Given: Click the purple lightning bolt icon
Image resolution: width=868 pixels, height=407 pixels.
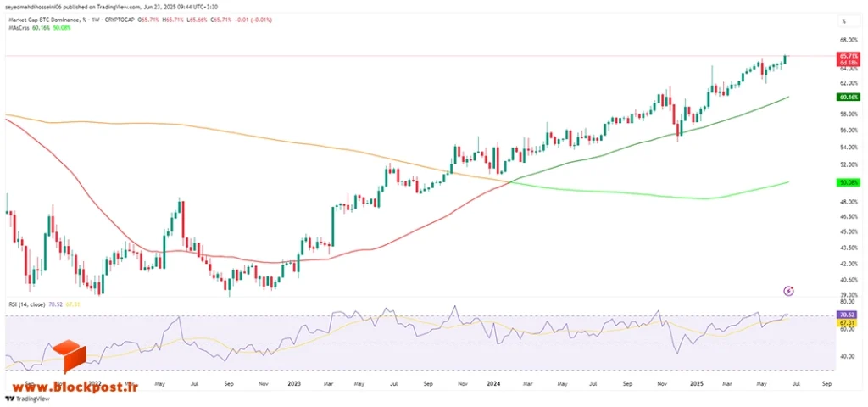Looking at the screenshot, I should coord(790,290).
